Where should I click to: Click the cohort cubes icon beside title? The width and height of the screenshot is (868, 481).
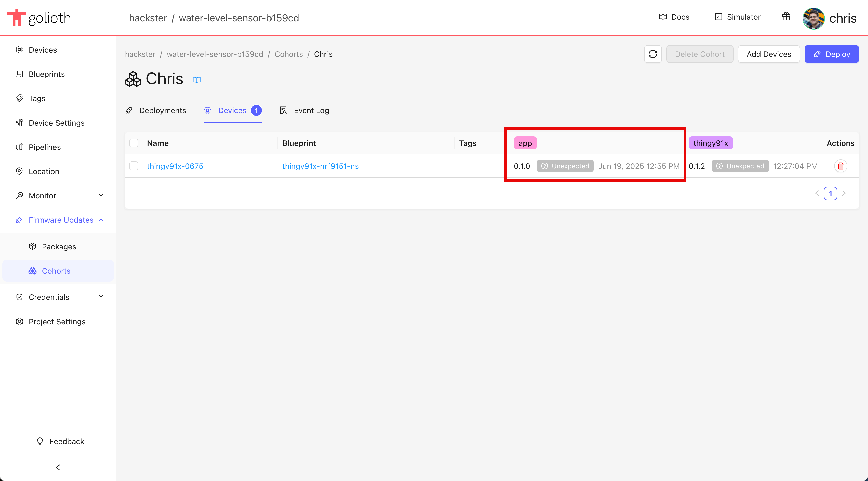click(x=133, y=79)
